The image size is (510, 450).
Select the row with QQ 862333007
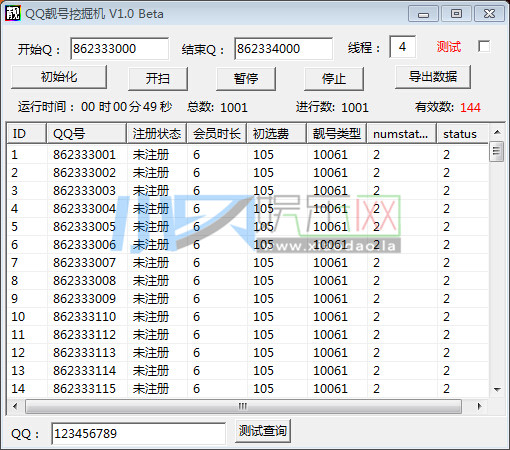tap(248, 263)
